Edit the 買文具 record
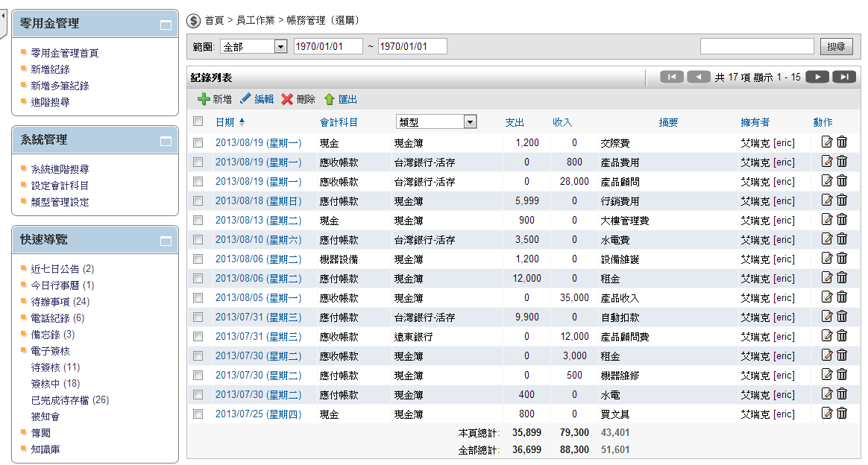 point(827,413)
